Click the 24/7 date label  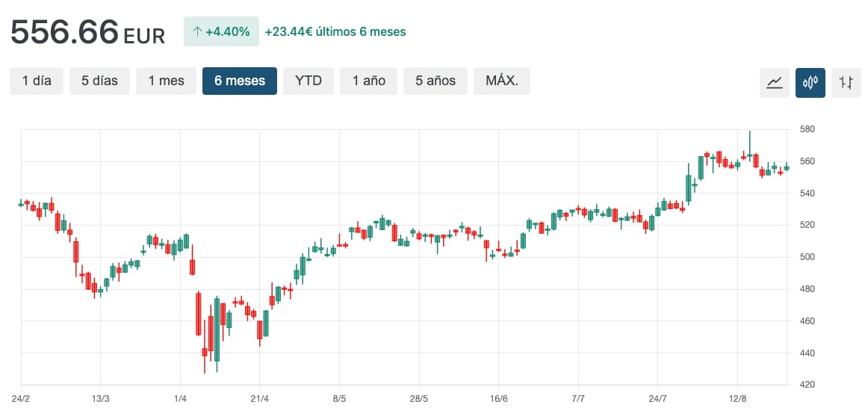657,399
